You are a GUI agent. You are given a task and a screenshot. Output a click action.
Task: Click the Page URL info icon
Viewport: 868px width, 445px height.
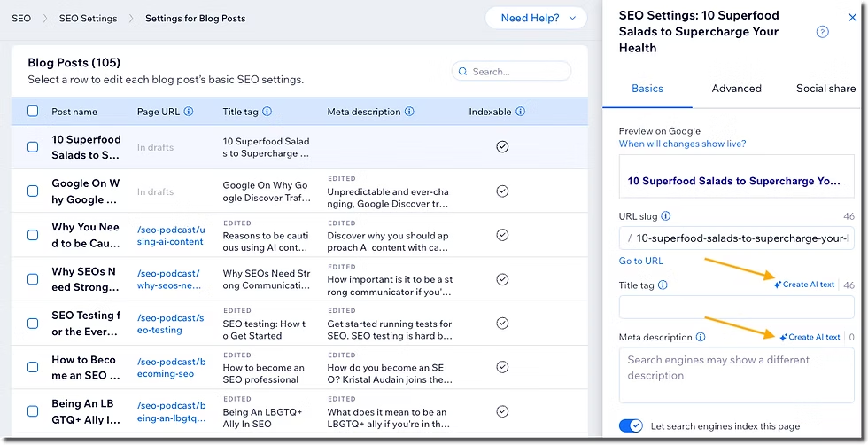[x=188, y=112]
